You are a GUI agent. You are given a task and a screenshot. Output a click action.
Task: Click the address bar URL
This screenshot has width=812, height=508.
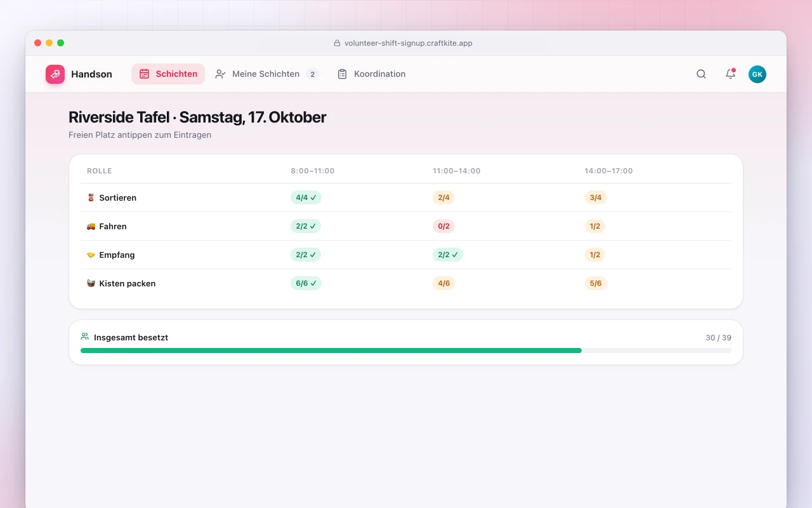tap(409, 43)
